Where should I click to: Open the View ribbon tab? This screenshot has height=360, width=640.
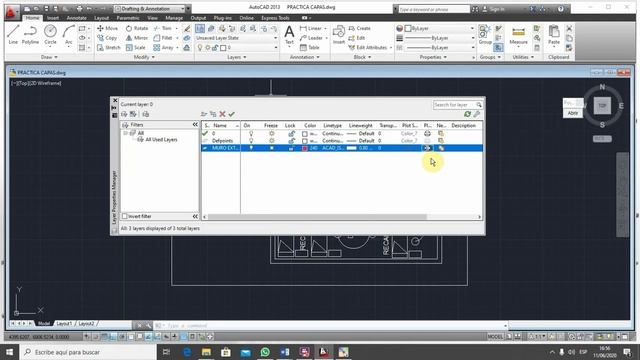pos(152,18)
